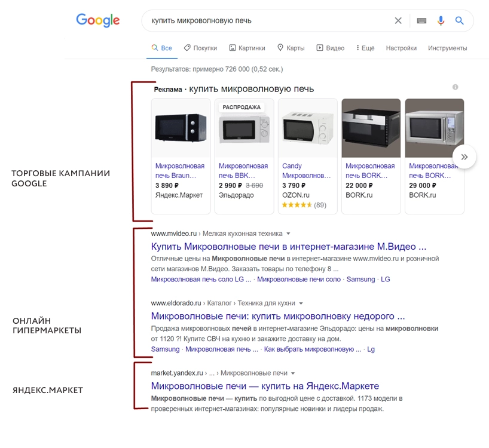Click the BORK microwave image priced 29 000 ₽
This screenshot has width=489, height=448.
(x=435, y=128)
